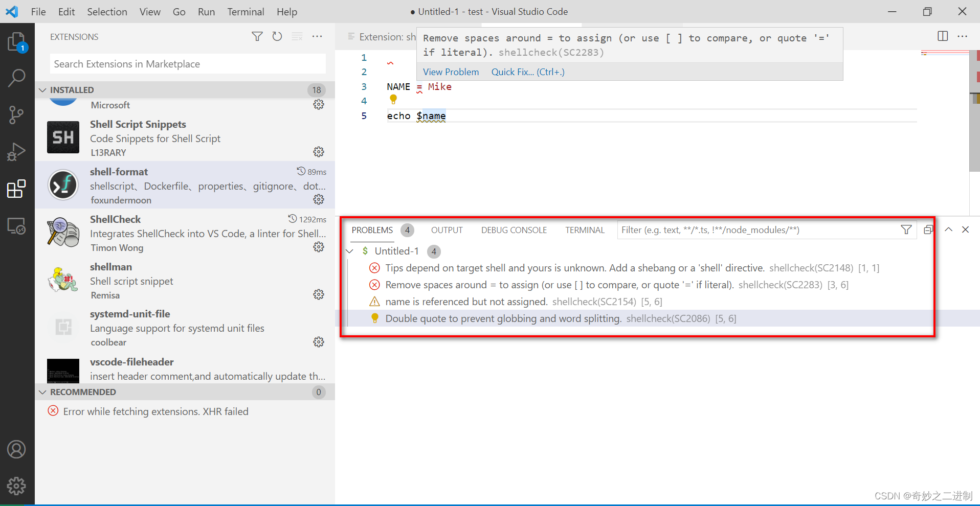
Task: Toggle the filter on installed extensions
Action: point(257,36)
